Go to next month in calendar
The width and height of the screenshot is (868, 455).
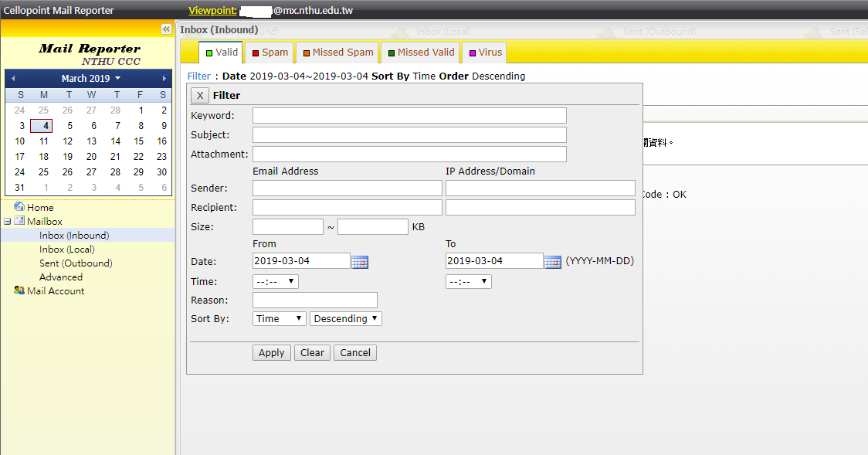click(164, 79)
